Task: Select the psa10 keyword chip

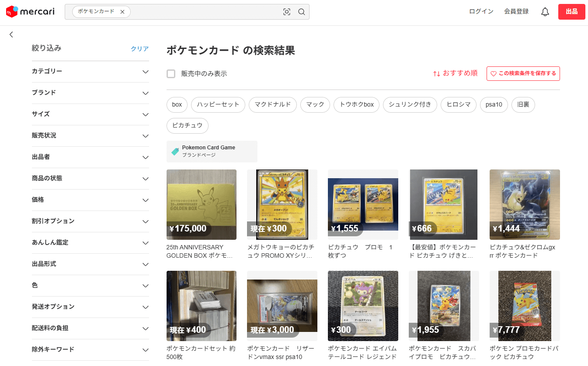Action: [x=494, y=105]
